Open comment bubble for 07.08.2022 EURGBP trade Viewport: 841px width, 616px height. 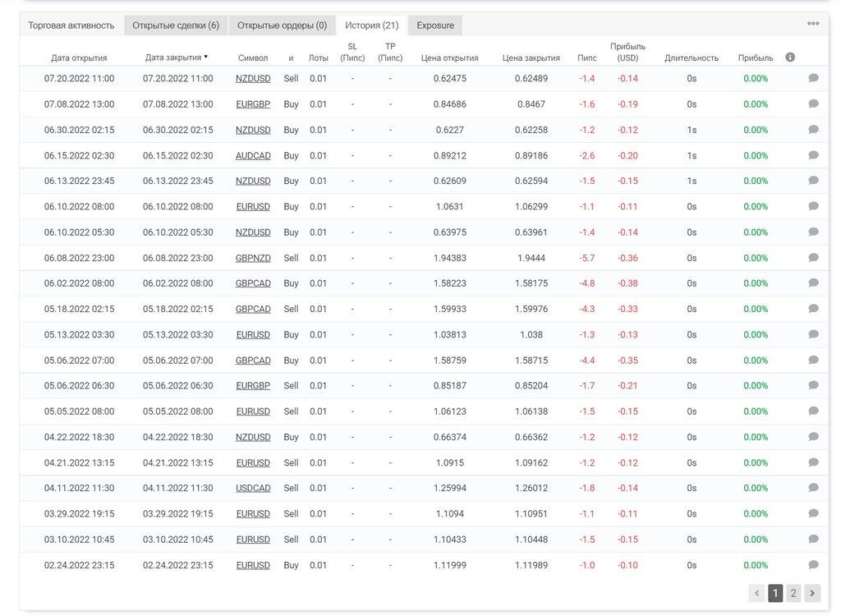(813, 104)
